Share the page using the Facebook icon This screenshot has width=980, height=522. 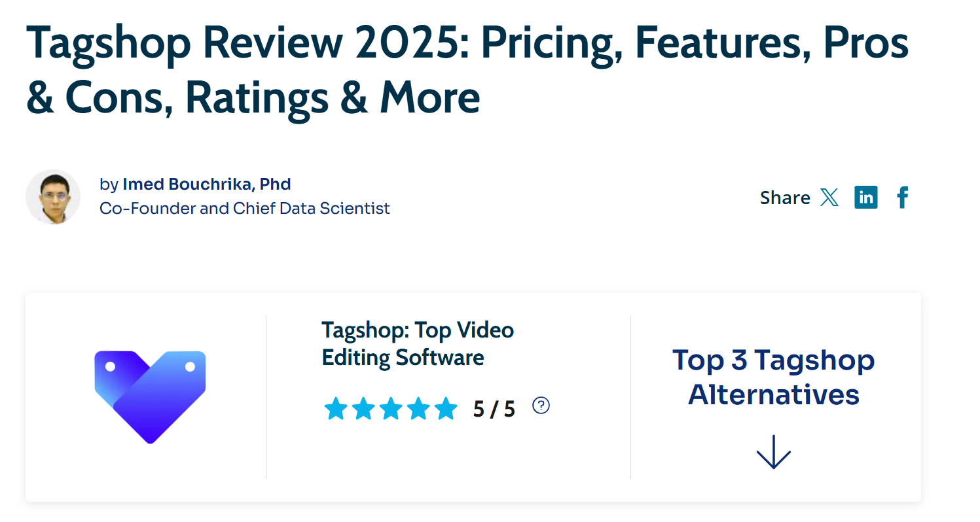click(903, 197)
